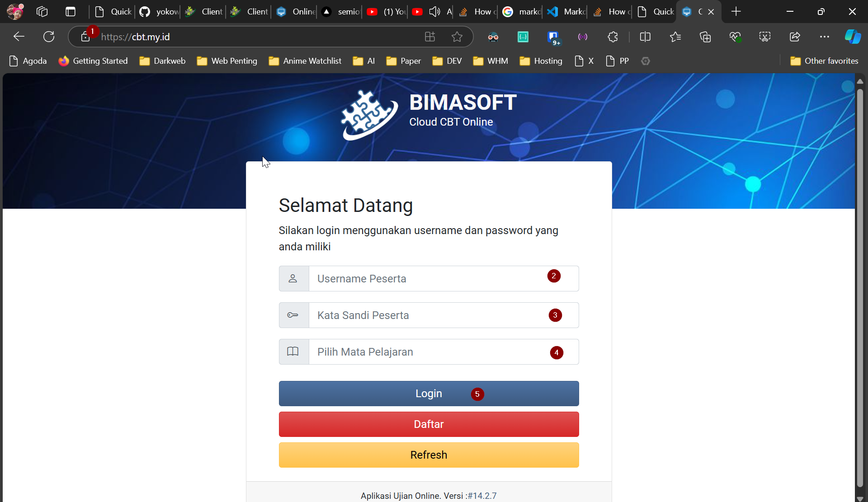Viewport: 868px width, 502px height.
Task: Open the WHM bookmarks folder
Action: [x=491, y=61]
